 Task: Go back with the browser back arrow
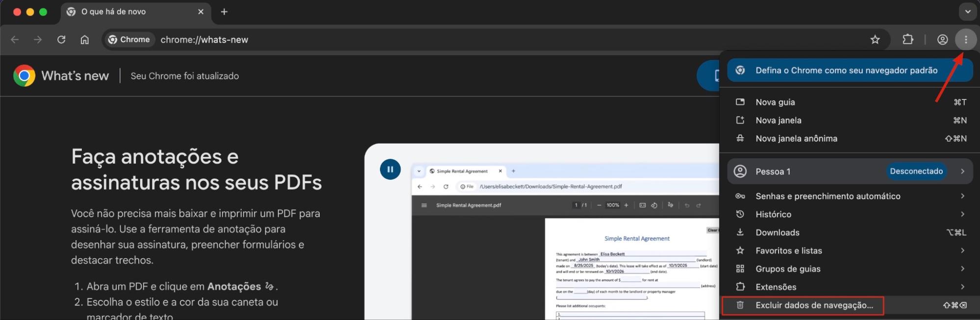tap(15, 40)
